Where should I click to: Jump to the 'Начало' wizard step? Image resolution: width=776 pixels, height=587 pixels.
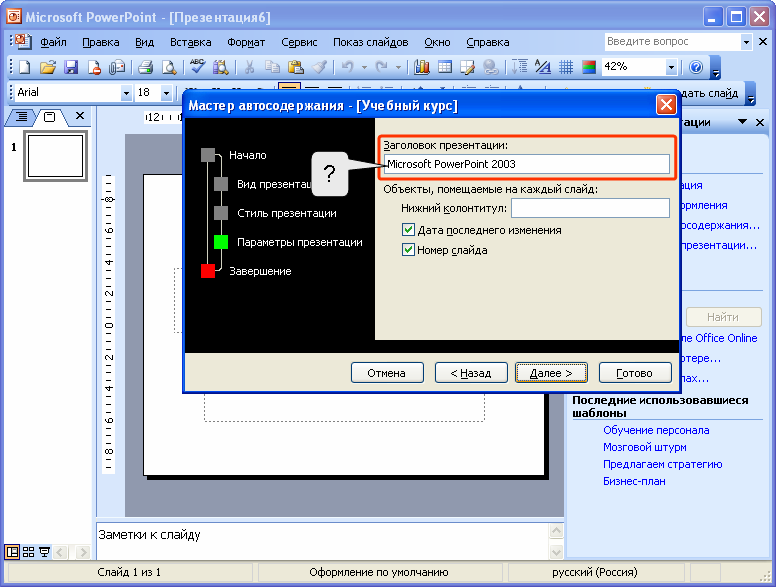pyautogui.click(x=247, y=155)
